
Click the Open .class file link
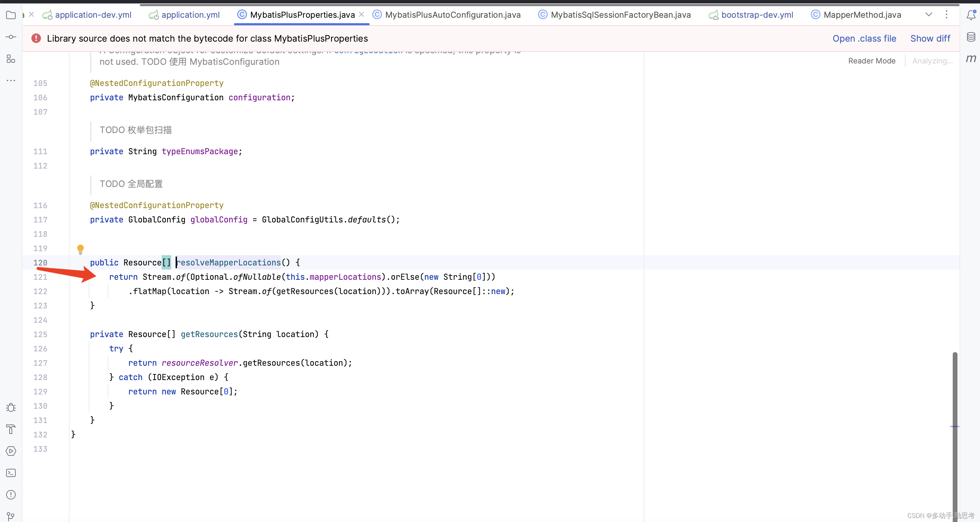click(x=864, y=39)
